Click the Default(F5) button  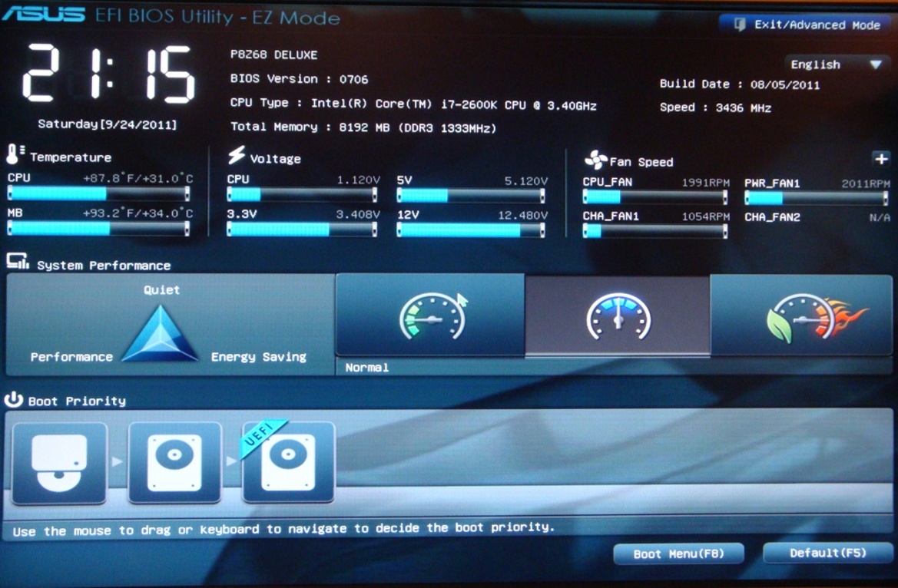(x=827, y=553)
